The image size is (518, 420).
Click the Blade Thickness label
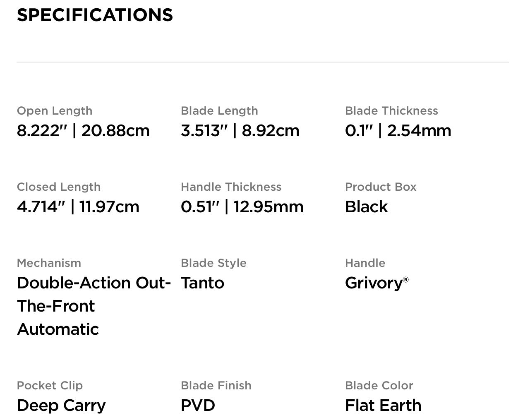click(391, 111)
